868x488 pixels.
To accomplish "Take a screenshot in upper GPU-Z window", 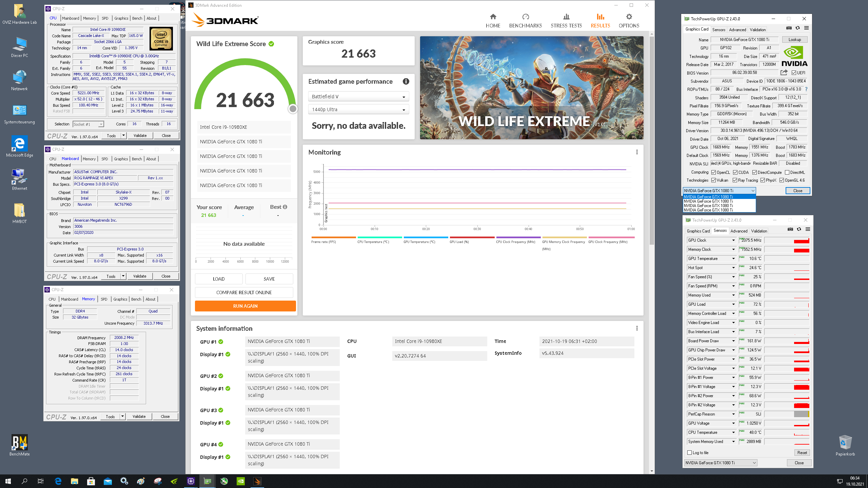I will click(789, 28).
